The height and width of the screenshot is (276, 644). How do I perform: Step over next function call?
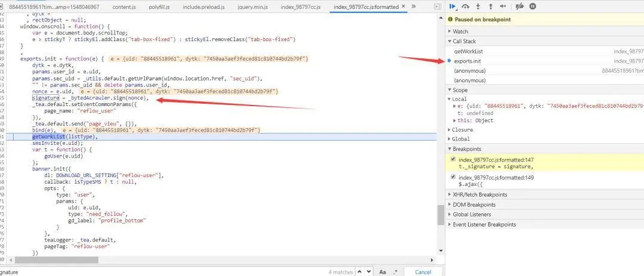(465, 7)
